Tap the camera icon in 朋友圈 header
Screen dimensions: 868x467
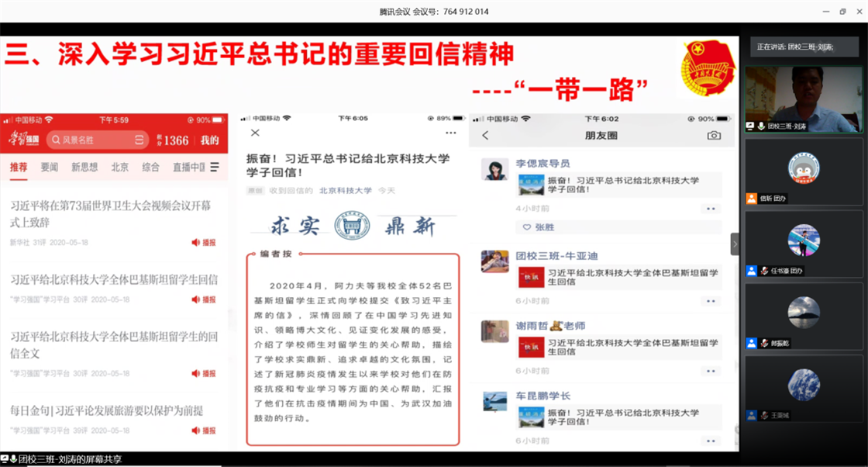point(714,135)
